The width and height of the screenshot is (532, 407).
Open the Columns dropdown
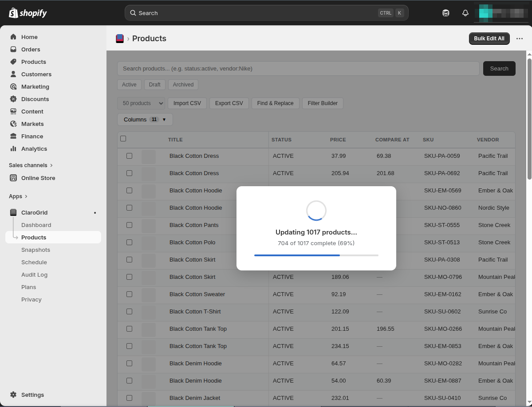tap(145, 119)
